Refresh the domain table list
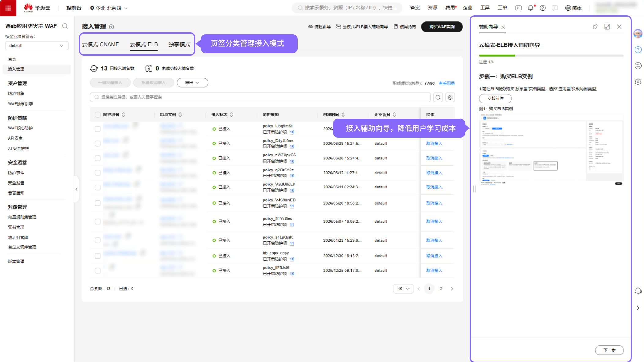The width and height of the screenshot is (644, 362). 438,97
